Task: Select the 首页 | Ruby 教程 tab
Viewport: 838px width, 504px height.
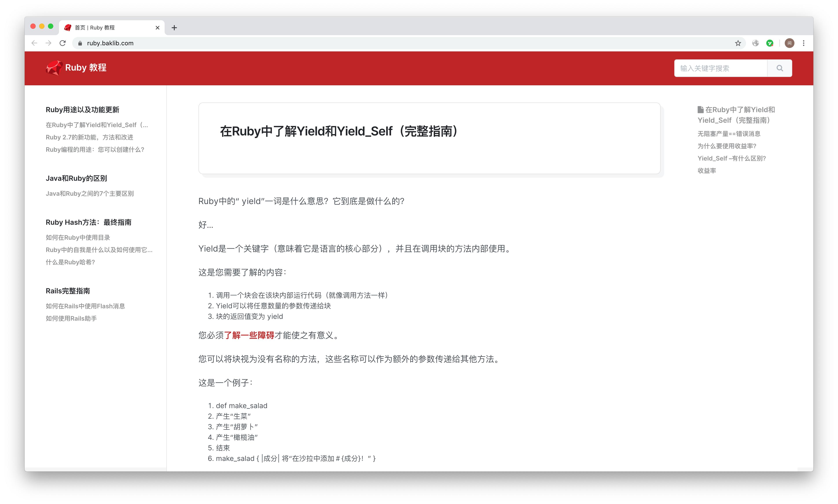Action: coord(112,27)
